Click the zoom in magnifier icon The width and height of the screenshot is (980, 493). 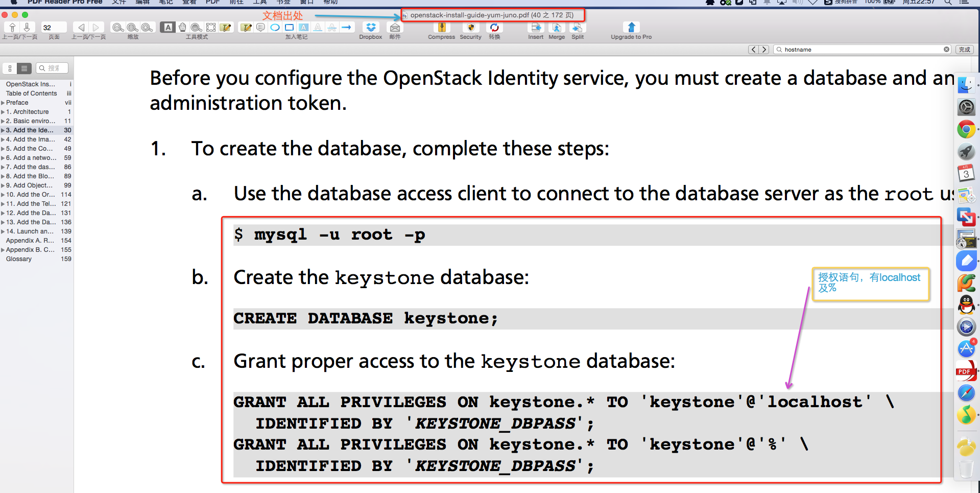tap(147, 27)
